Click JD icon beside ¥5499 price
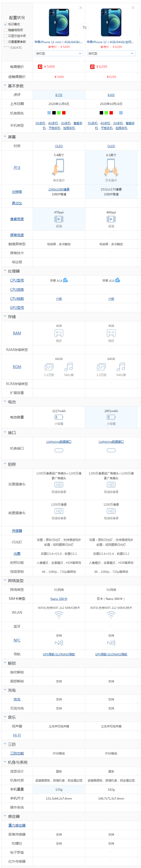The image size is (141, 868). (x=40, y=67)
